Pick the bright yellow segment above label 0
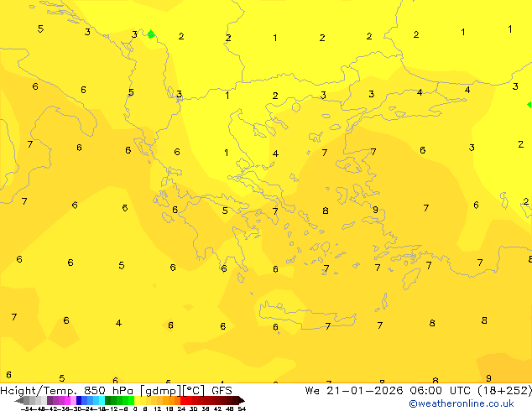The width and height of the screenshot is (532, 411). tap(137, 400)
